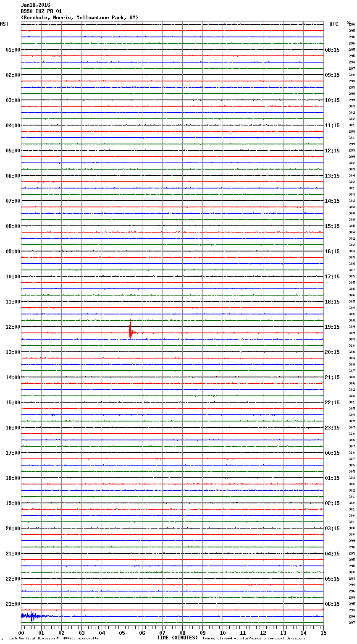Select the 18:00 MST hour label
The width and height of the screenshot is (357, 644).
click(13, 478)
